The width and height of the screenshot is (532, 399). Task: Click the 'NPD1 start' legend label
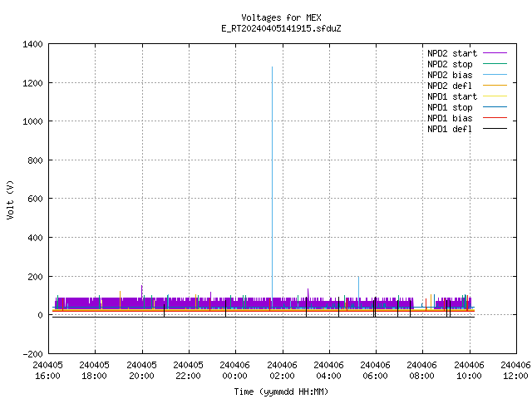[x=452, y=96]
